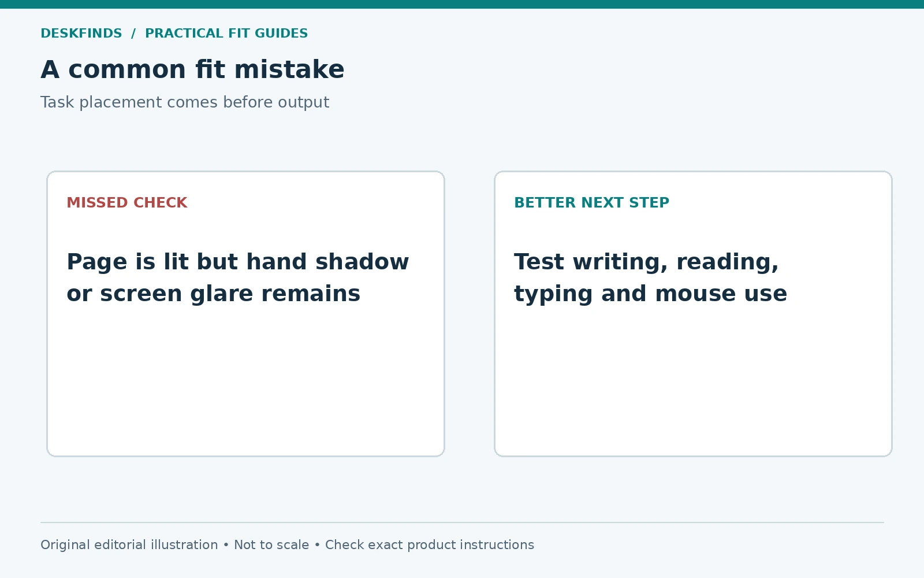Click the 'Test writing, reading,' text
924x578 pixels.
[646, 262]
